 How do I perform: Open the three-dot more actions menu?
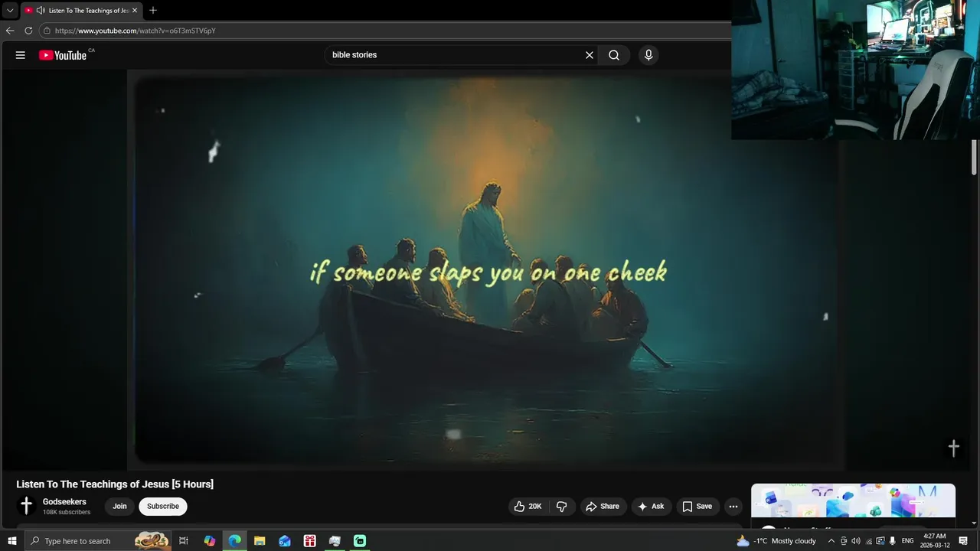[733, 507]
